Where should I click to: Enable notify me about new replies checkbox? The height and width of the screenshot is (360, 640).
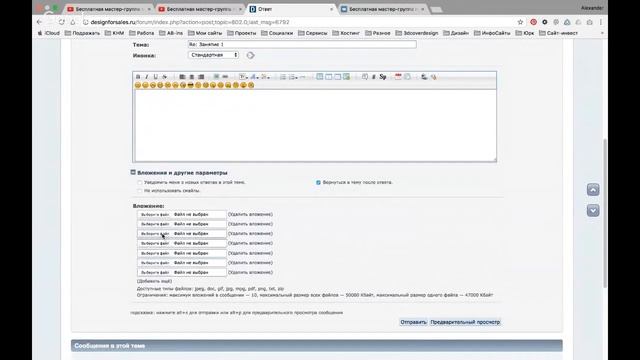[140, 182]
